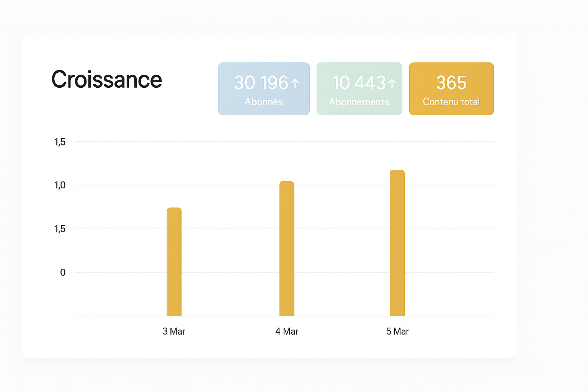This screenshot has width=588, height=392.
Task: Click the top 1,5 y-axis label
Action: [x=60, y=142]
